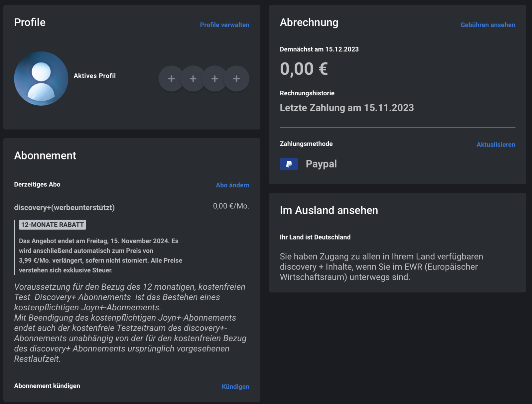
Task: Click the PayPal logo icon
Action: click(x=289, y=164)
